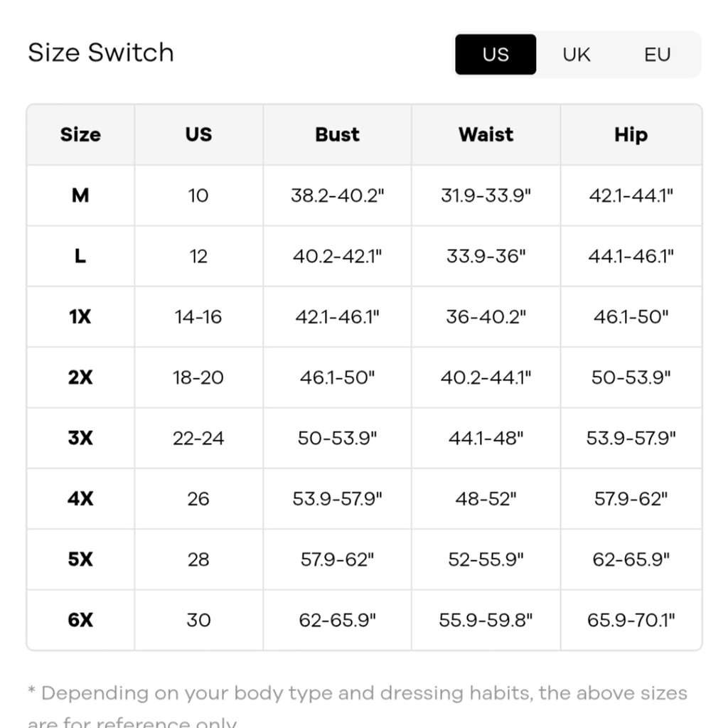Click the 65.9-70.1" hip cell

[x=631, y=620]
